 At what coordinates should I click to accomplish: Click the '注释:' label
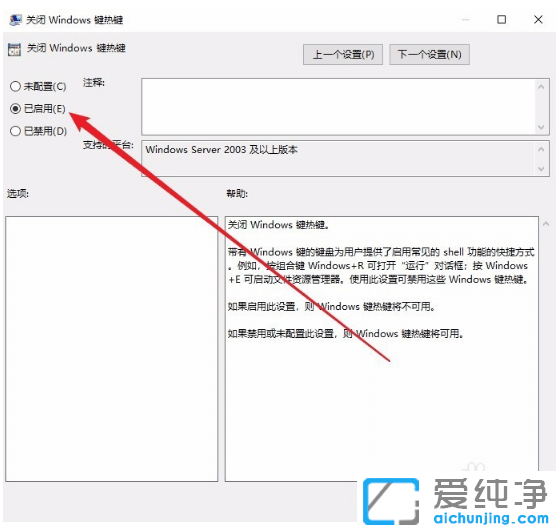[x=94, y=83]
